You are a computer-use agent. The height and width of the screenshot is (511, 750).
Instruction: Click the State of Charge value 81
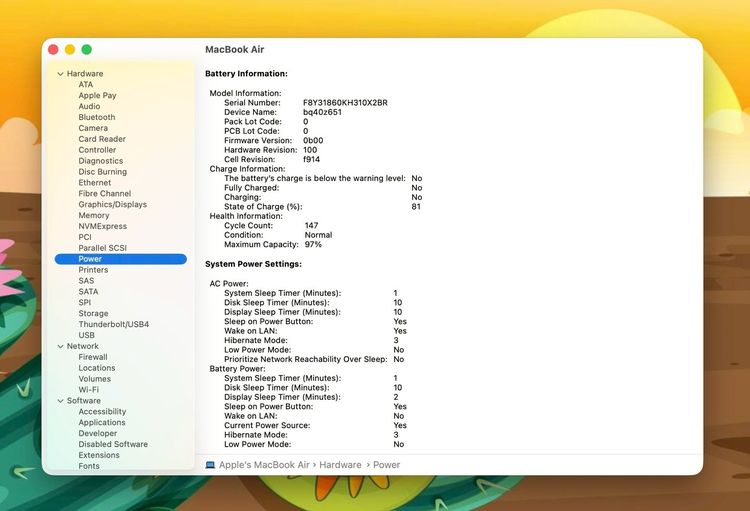point(416,207)
